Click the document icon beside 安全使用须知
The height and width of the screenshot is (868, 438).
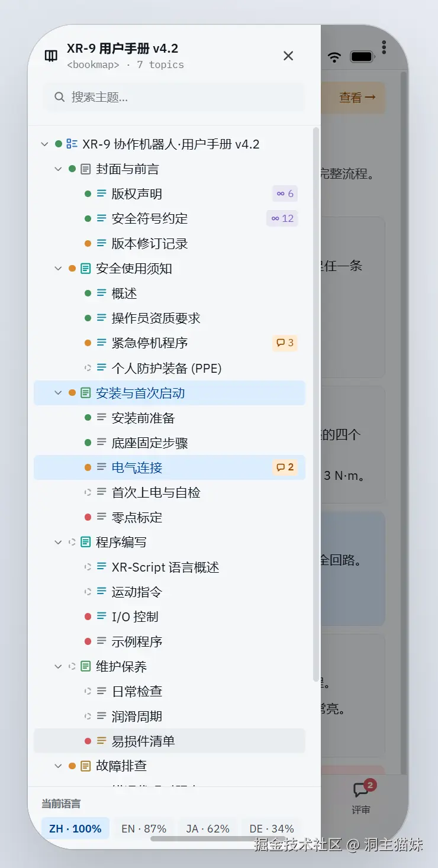pos(86,269)
